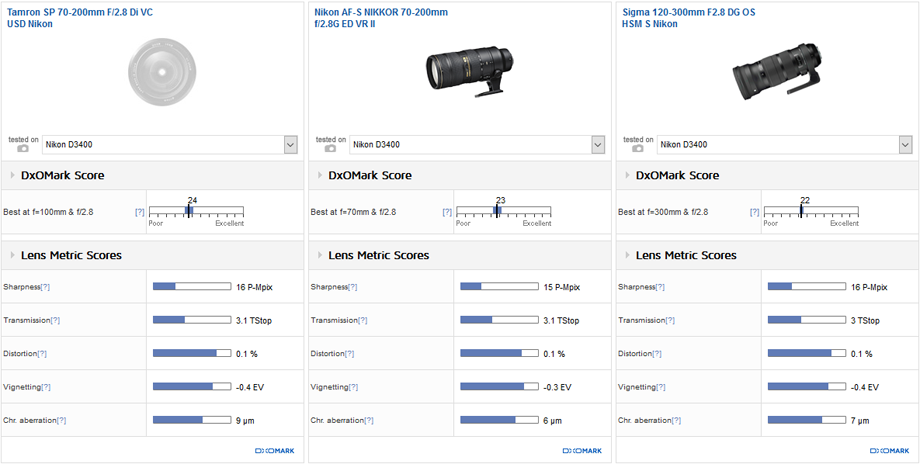Click DxOMark logo in Nikon panel footer

[x=582, y=451]
